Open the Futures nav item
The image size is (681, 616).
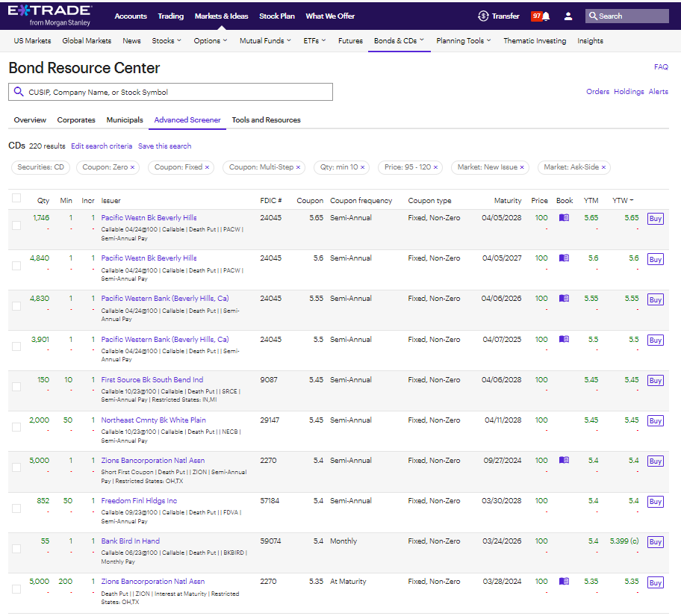coord(350,41)
